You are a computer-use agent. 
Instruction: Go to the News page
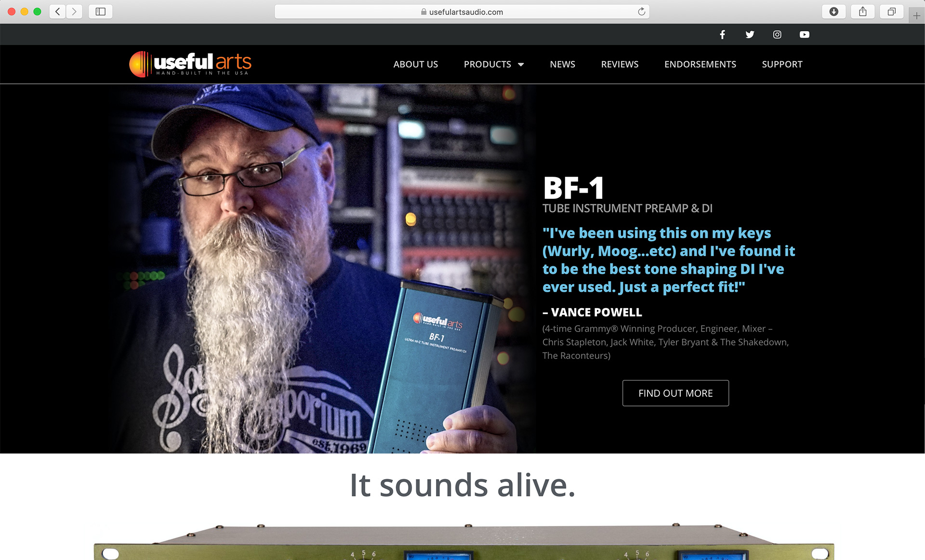562,64
